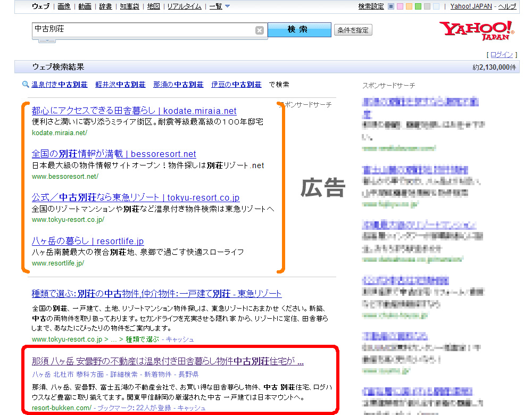Screen dimensions: 532x415
Task: Open the 東急リゾート tokyu-resort.co.jp ad title
Action: pos(135,197)
